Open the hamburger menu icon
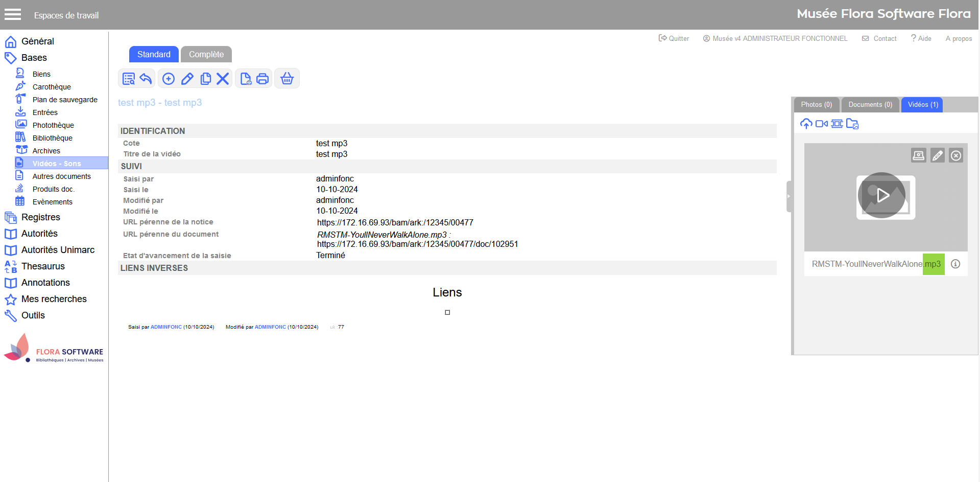980x482 pixels. coord(13,14)
